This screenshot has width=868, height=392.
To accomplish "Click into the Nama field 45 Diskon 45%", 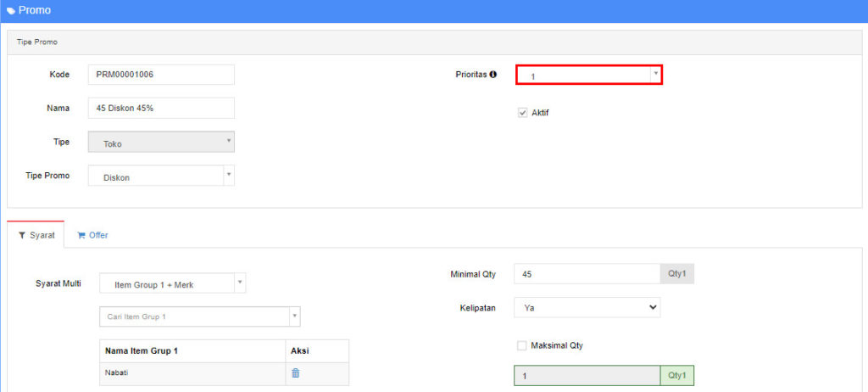I will 161,108.
